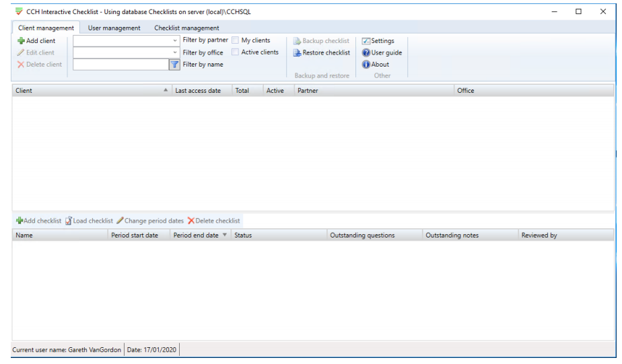
Task: Switch to the User management tab
Action: [x=114, y=28]
